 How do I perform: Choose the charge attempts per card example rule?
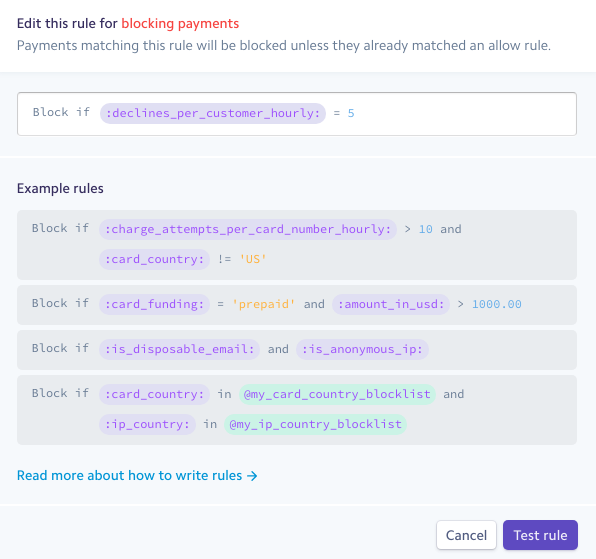[x=297, y=245]
